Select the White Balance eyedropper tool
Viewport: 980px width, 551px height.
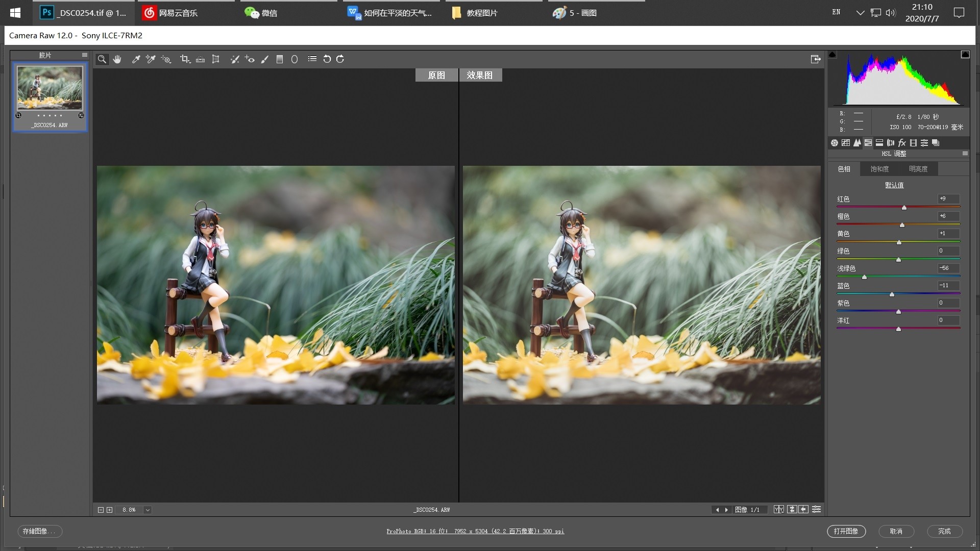(136, 59)
